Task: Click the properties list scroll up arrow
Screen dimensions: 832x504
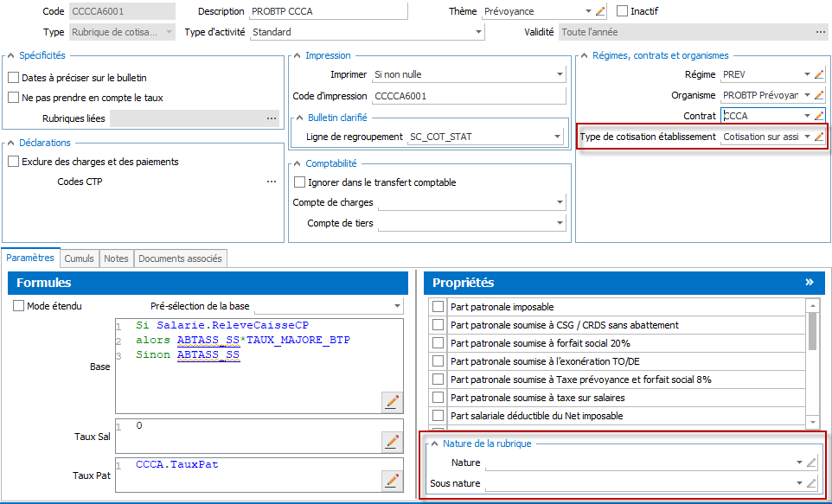Action: (812, 305)
